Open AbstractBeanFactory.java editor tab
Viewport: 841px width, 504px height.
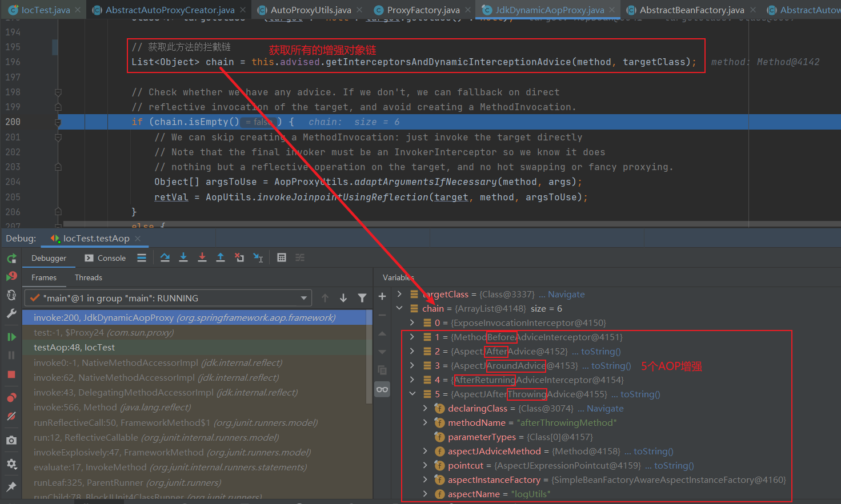click(x=692, y=10)
